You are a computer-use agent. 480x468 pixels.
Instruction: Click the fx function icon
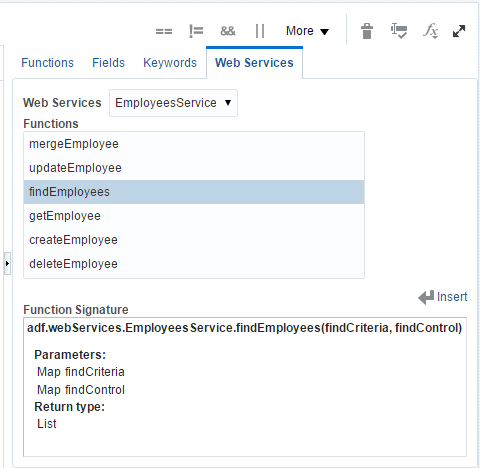click(x=431, y=31)
